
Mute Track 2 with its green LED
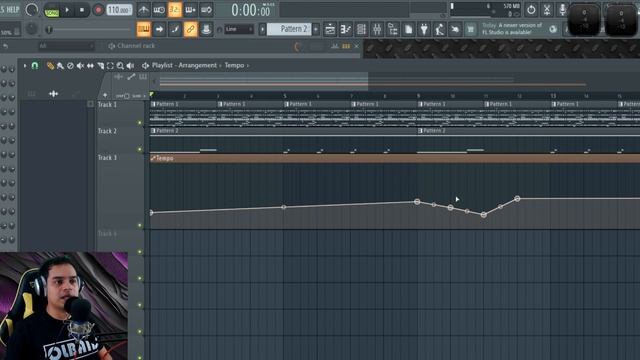tap(140, 149)
